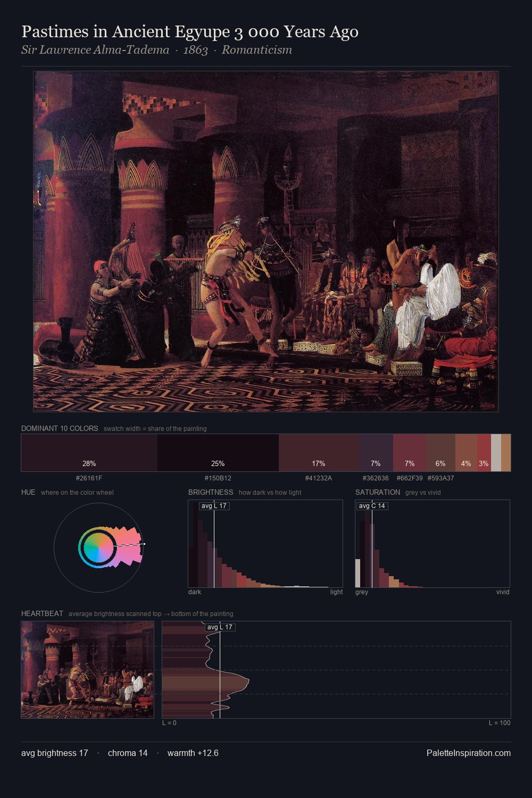The height and width of the screenshot is (798, 532).
Task: Click the 28% swatch colored #26161F
Action: click(x=89, y=453)
